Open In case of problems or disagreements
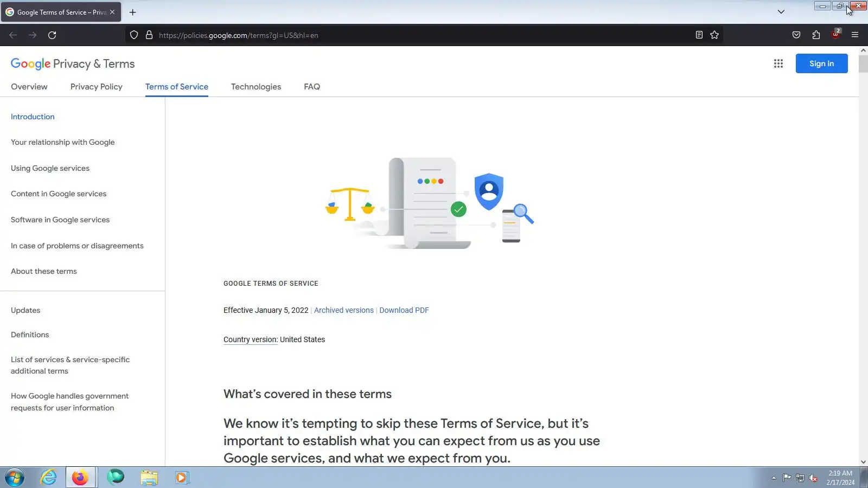868x488 pixels. click(77, 246)
